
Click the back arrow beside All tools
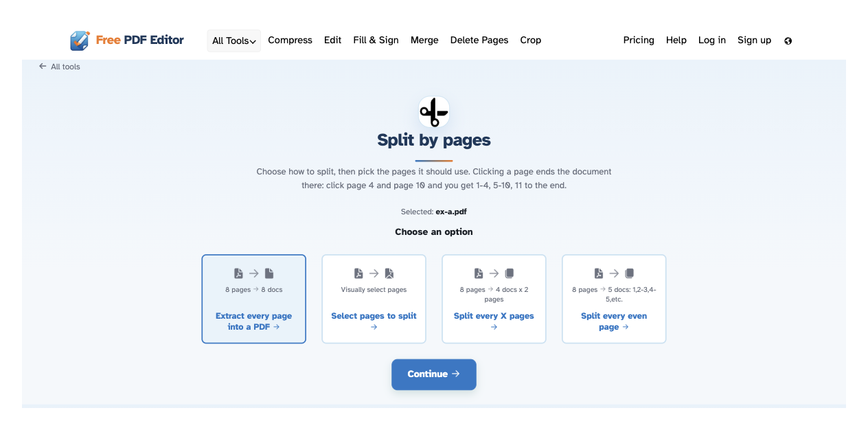click(43, 67)
